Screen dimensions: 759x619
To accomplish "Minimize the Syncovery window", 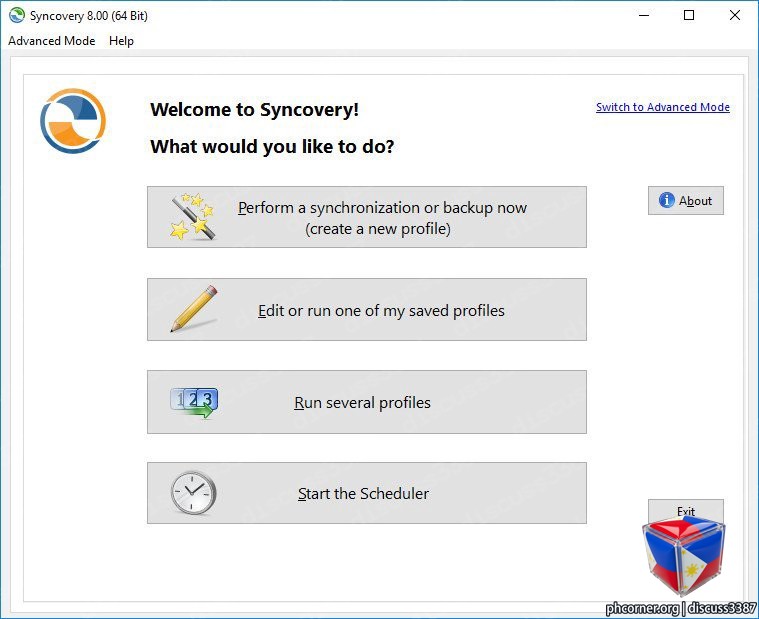I will (644, 15).
